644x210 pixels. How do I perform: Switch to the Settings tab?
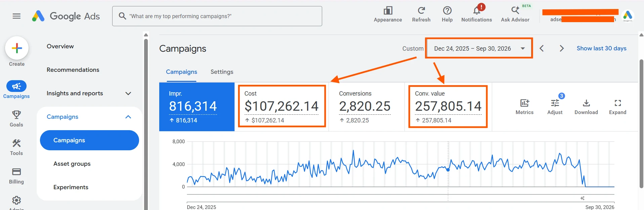(222, 72)
